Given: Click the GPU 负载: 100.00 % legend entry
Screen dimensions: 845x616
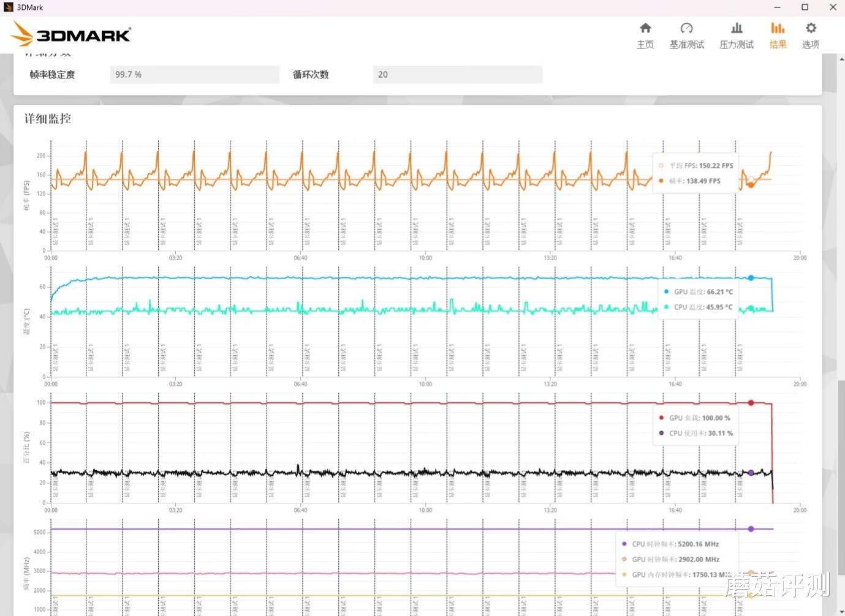Looking at the screenshot, I should coord(694,418).
